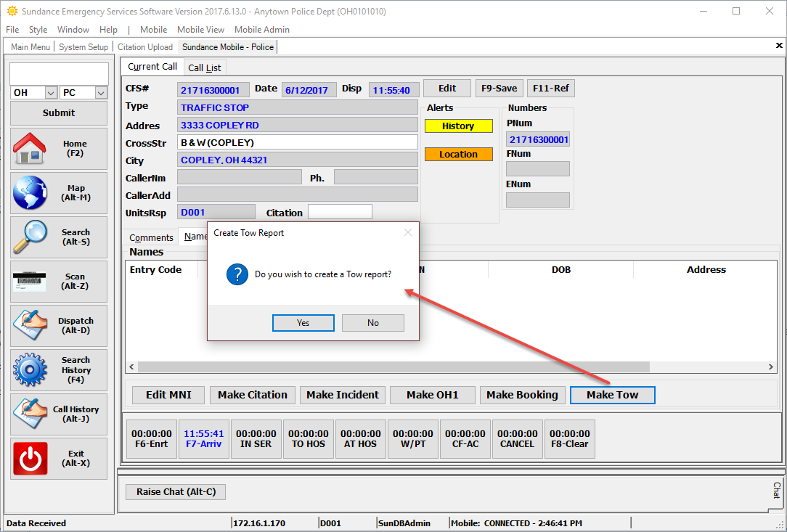Click the F6-Enrt status button
The height and width of the screenshot is (532, 787).
click(x=152, y=439)
